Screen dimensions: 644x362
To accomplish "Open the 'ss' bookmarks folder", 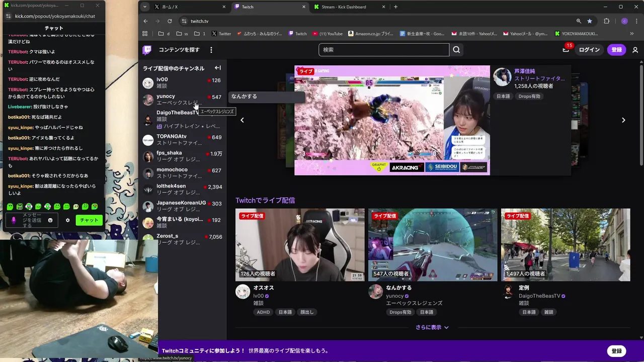I will pos(182,34).
